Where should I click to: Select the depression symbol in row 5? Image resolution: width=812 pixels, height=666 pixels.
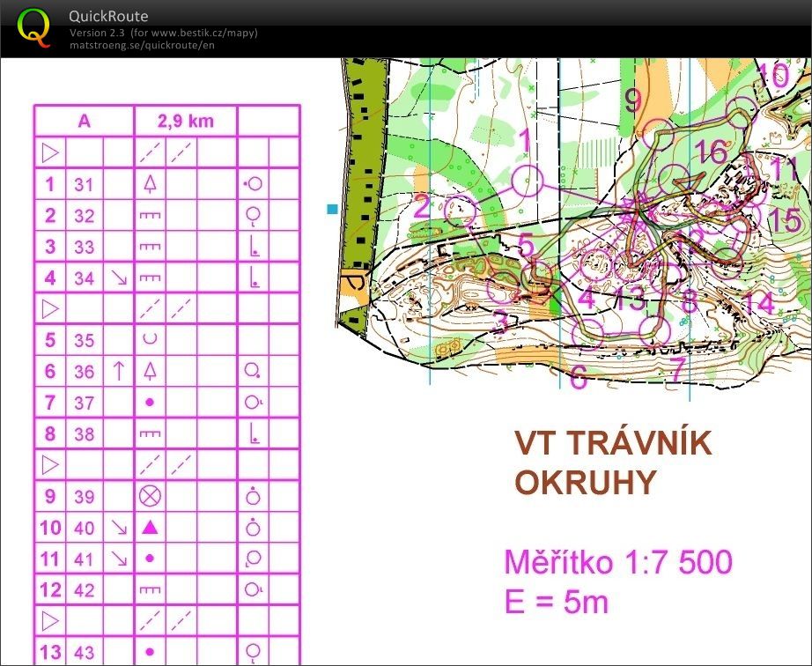coord(151,340)
